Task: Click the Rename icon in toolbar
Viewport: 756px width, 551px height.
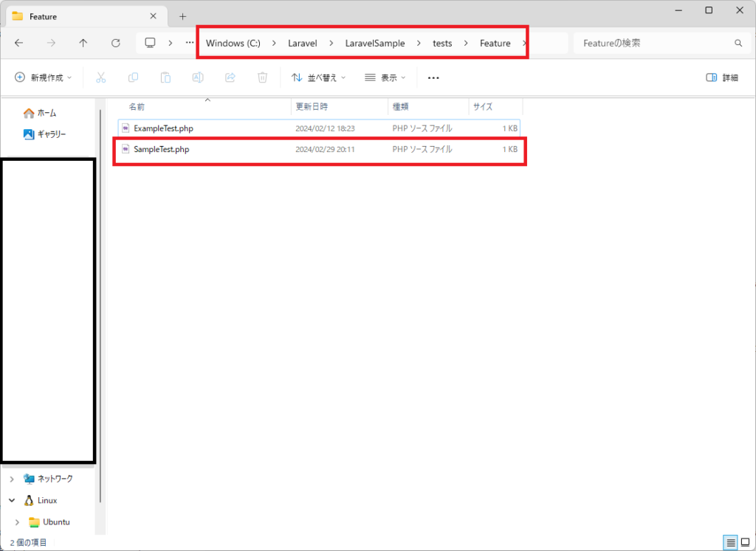Action: [198, 77]
